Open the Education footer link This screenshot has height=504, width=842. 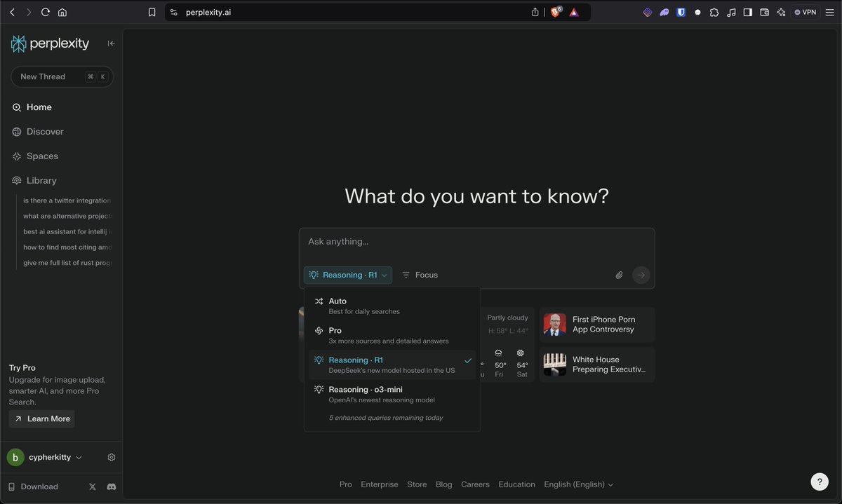pos(517,484)
